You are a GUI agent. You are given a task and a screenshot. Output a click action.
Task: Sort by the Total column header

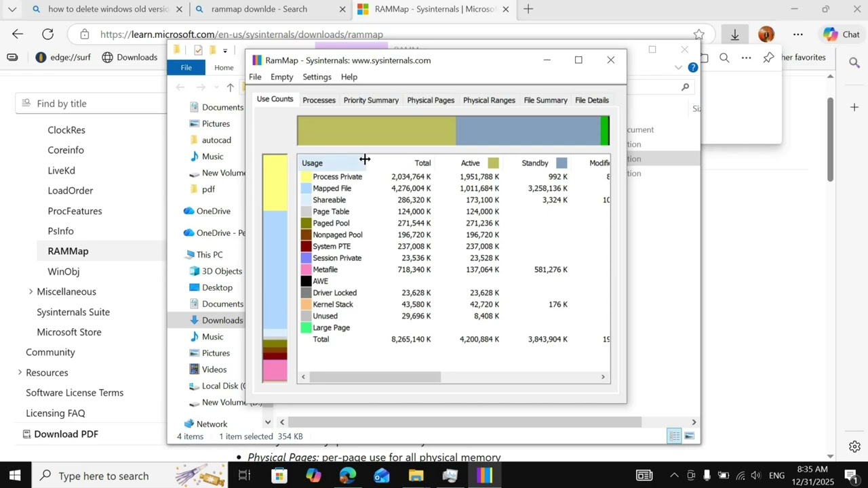(x=422, y=163)
